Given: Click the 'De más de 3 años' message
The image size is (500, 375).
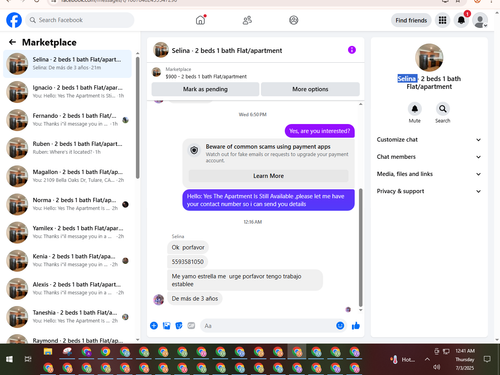Looking at the screenshot, I should (x=195, y=299).
